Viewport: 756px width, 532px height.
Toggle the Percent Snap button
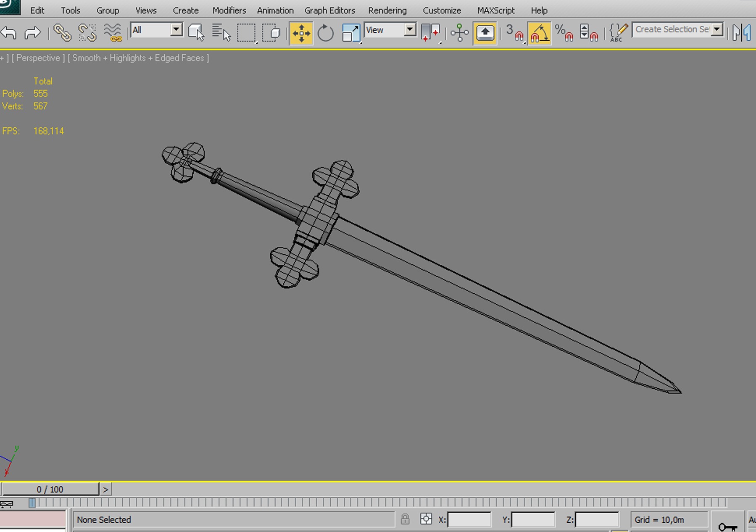click(564, 33)
